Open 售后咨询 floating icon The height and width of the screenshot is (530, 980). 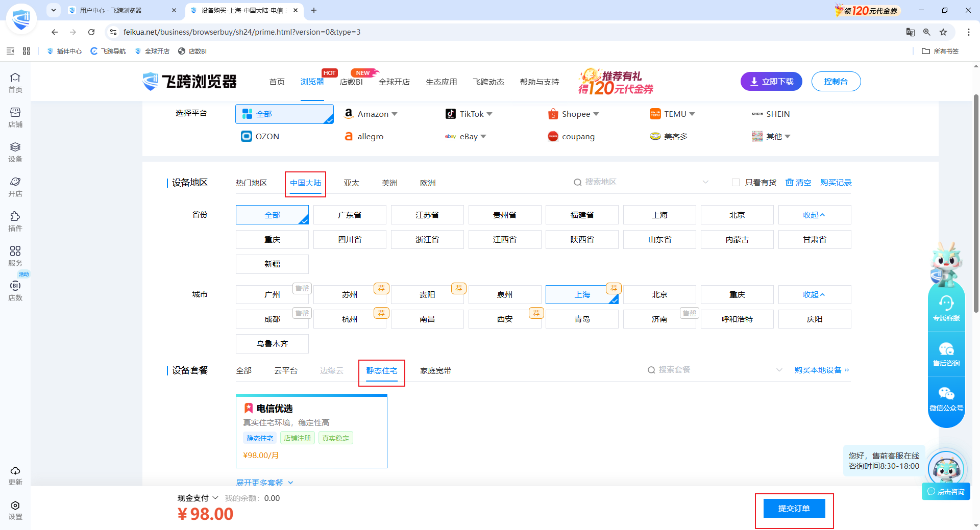tap(946, 354)
